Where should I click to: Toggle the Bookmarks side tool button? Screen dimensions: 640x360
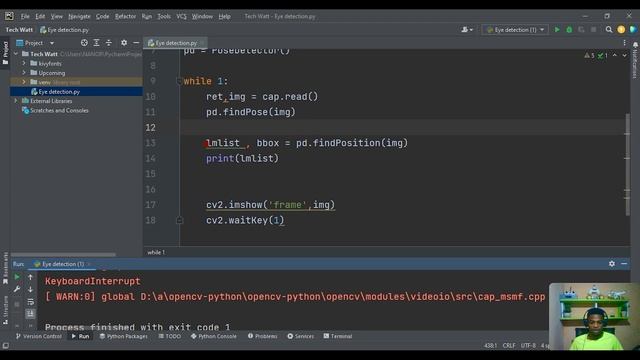point(5,268)
